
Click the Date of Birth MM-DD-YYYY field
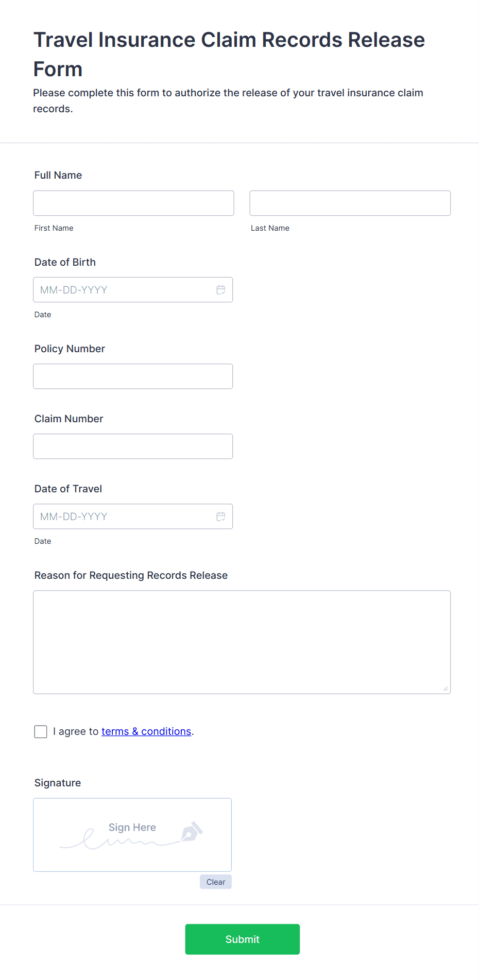click(x=124, y=290)
